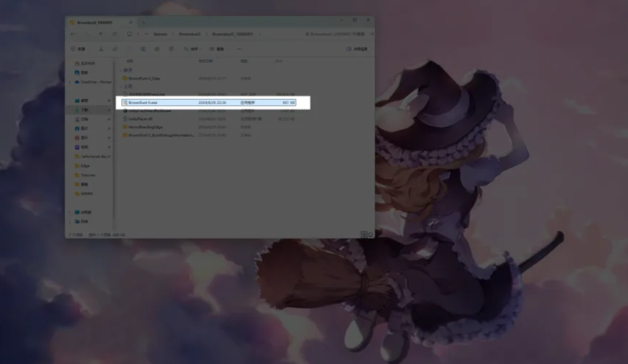Screen dimensions: 628x364
Task: Click the Browndust2_10000001 breadcrumb
Action: point(232,34)
